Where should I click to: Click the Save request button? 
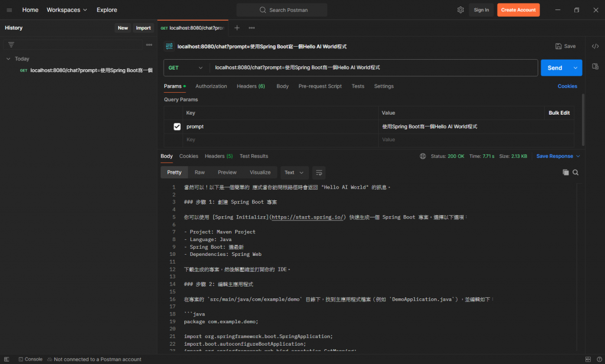coord(565,46)
